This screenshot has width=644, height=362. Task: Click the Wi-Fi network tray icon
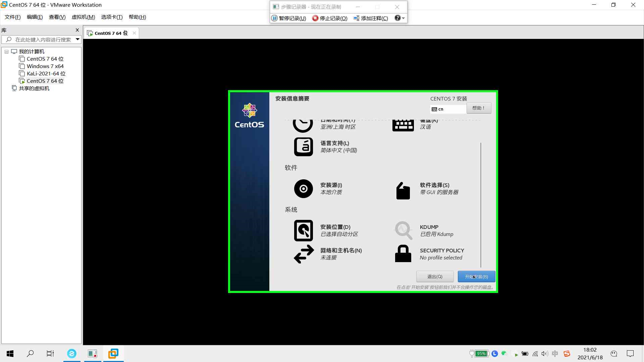pos(535,354)
